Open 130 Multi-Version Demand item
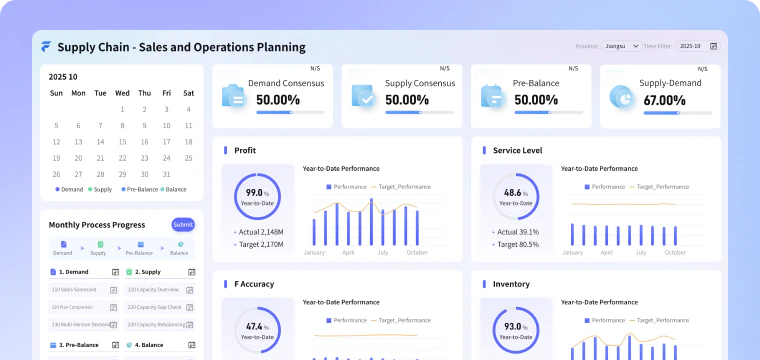This screenshot has width=760, height=360. [x=84, y=325]
